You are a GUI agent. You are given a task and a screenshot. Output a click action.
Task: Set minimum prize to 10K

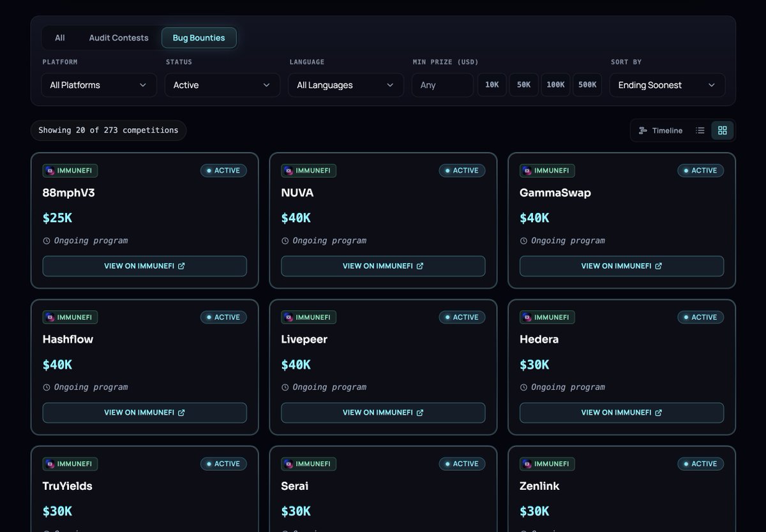tap(492, 85)
